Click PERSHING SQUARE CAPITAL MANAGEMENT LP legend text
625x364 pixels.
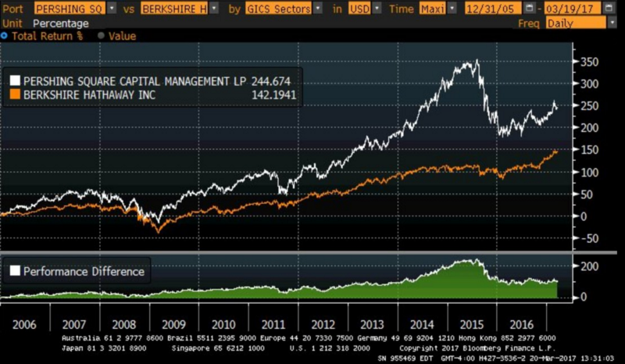134,81
